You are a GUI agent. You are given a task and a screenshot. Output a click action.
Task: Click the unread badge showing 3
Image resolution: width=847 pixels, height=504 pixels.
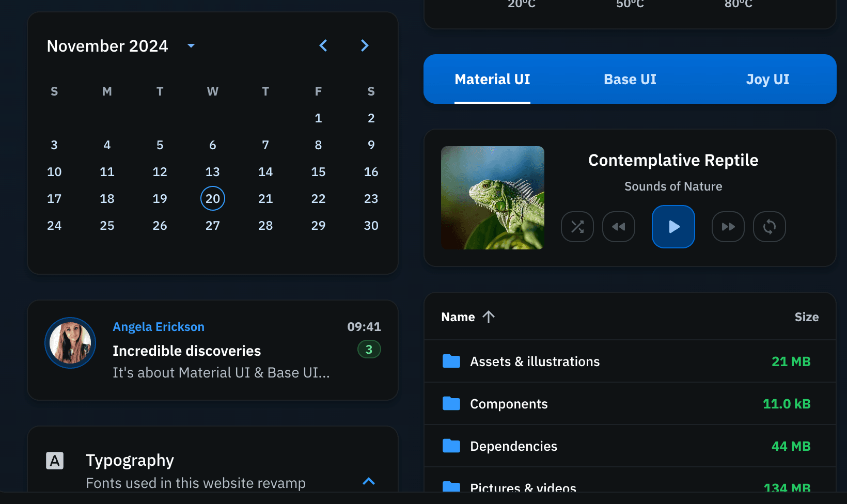pyautogui.click(x=369, y=350)
